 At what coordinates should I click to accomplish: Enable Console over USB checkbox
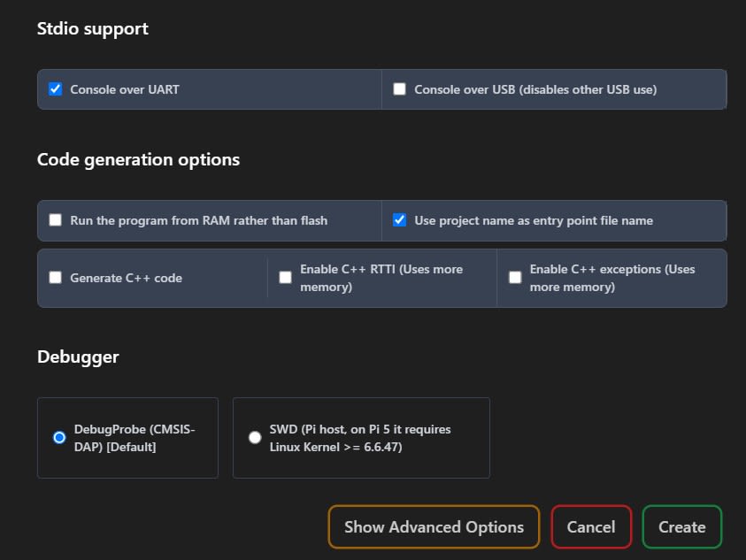pos(399,89)
